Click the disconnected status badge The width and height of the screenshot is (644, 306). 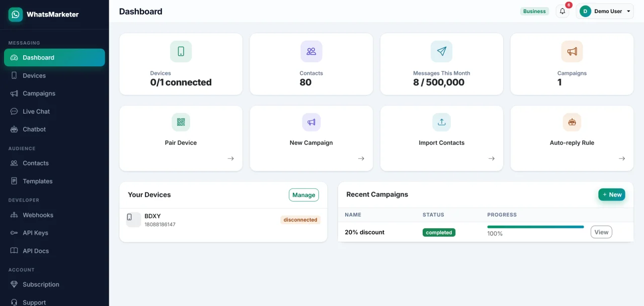pyautogui.click(x=300, y=220)
